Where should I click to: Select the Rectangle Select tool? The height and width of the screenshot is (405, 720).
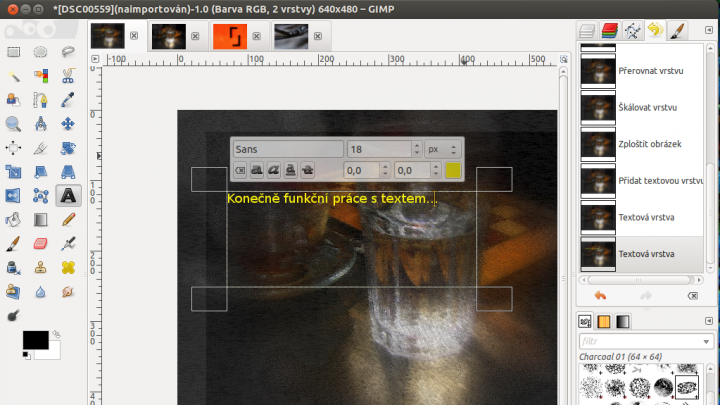[13, 52]
